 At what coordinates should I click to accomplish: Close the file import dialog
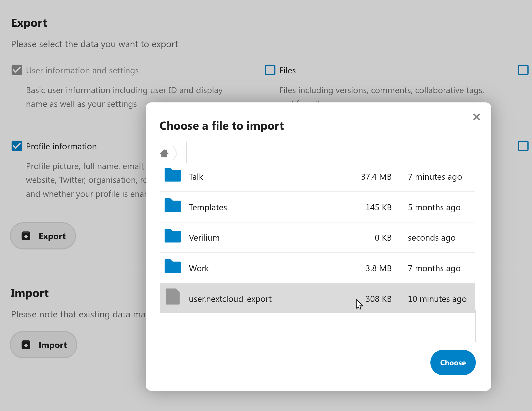(x=477, y=117)
